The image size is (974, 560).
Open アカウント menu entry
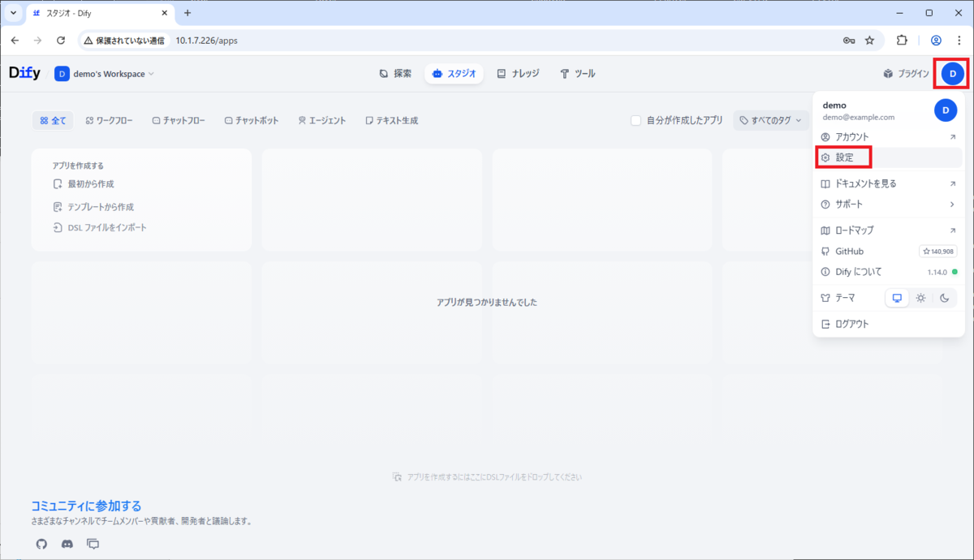tap(888, 137)
